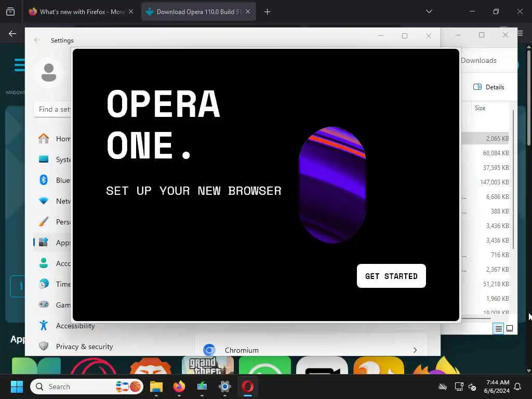Open the Home icon in Settings sidebar

point(44,138)
